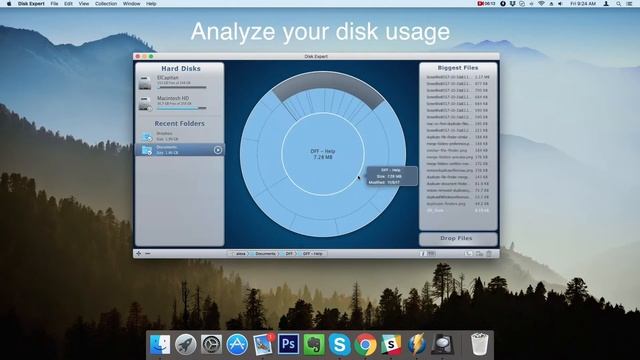This screenshot has width=640, height=360.
Task: Add a folder with the plus icon
Action: pyautogui.click(x=139, y=253)
